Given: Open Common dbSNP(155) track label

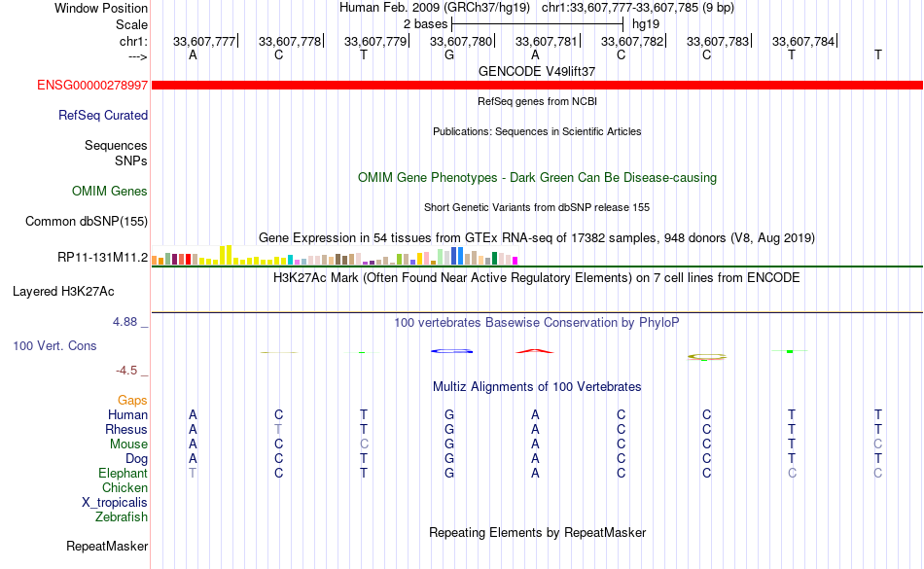Looking at the screenshot, I should 86,222.
